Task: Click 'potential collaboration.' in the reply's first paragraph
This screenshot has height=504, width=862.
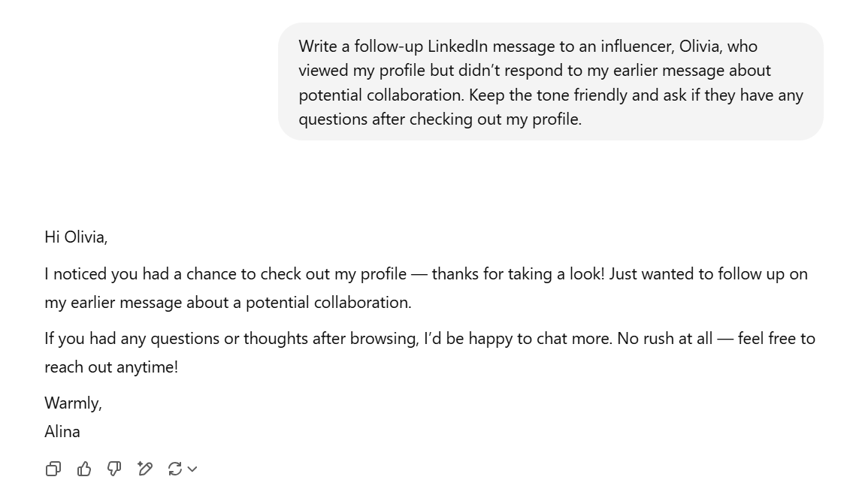Action: [328, 303]
